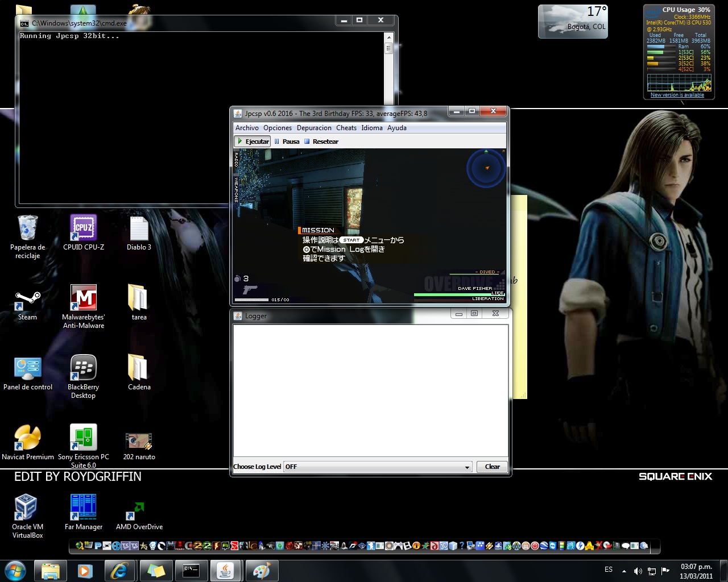
Task: Open the volume control in the tray
Action: coord(638,571)
